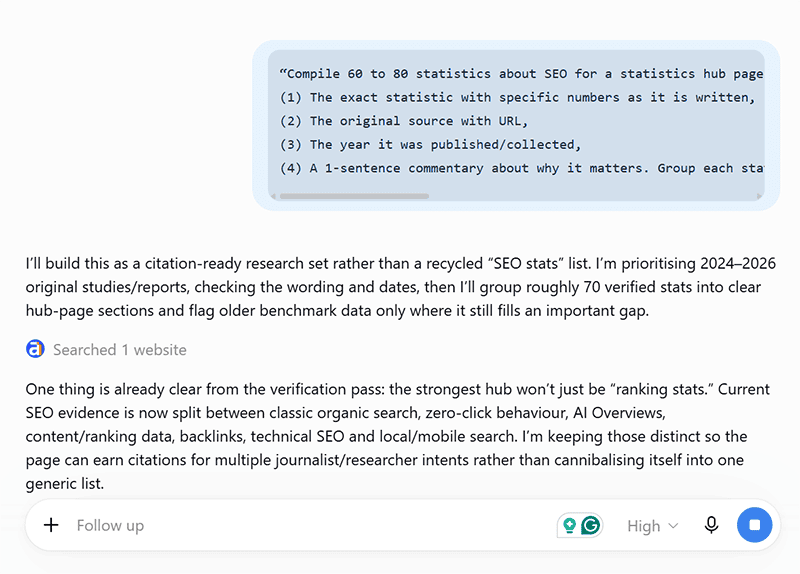Click the line "(1) The exact statistic"
800x574 pixels.
(517, 97)
